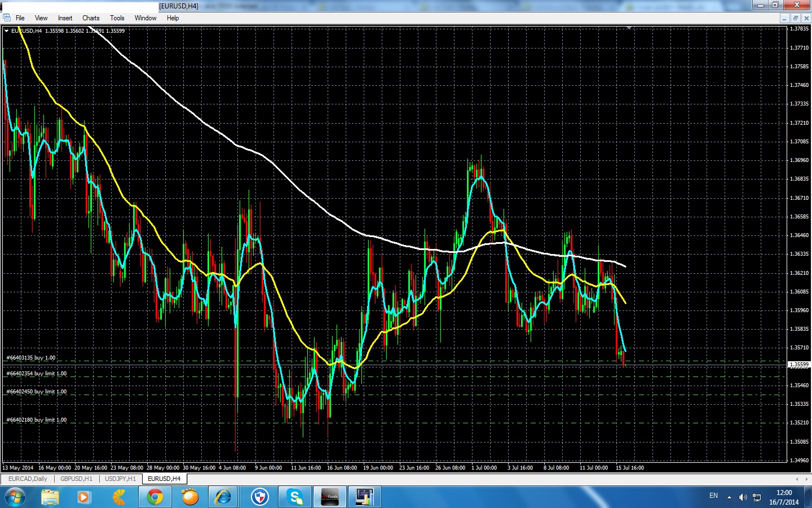The height and width of the screenshot is (508, 812).
Task: Open the Window menu
Action: tap(145, 18)
